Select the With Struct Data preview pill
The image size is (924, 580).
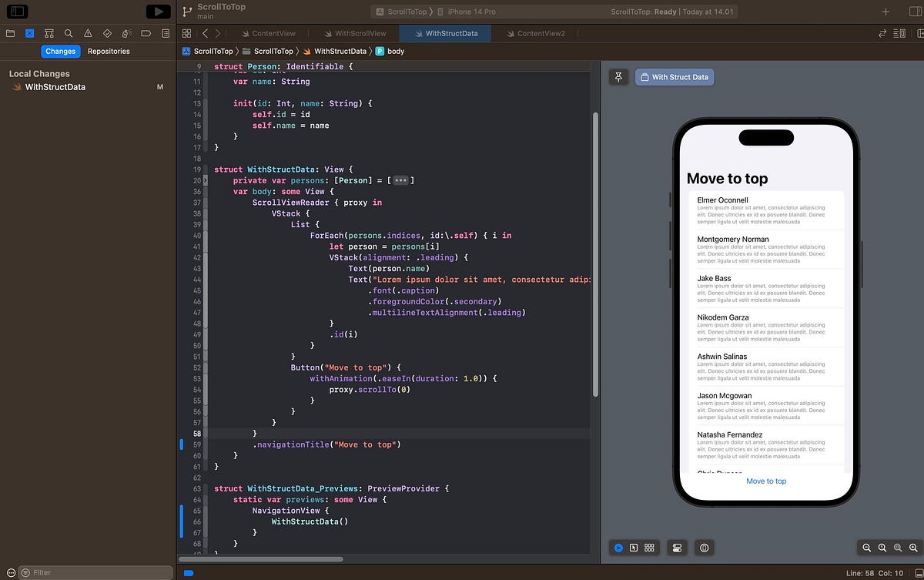point(674,77)
